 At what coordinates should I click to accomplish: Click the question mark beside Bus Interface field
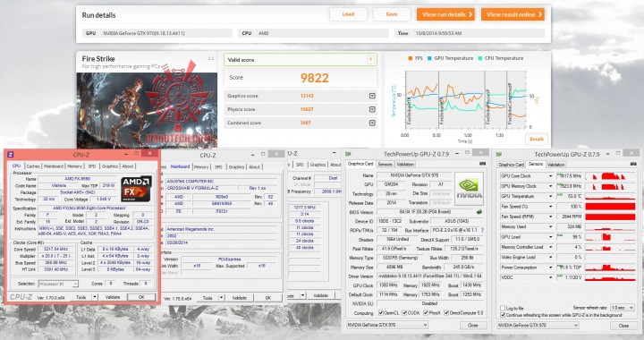pos(482,230)
